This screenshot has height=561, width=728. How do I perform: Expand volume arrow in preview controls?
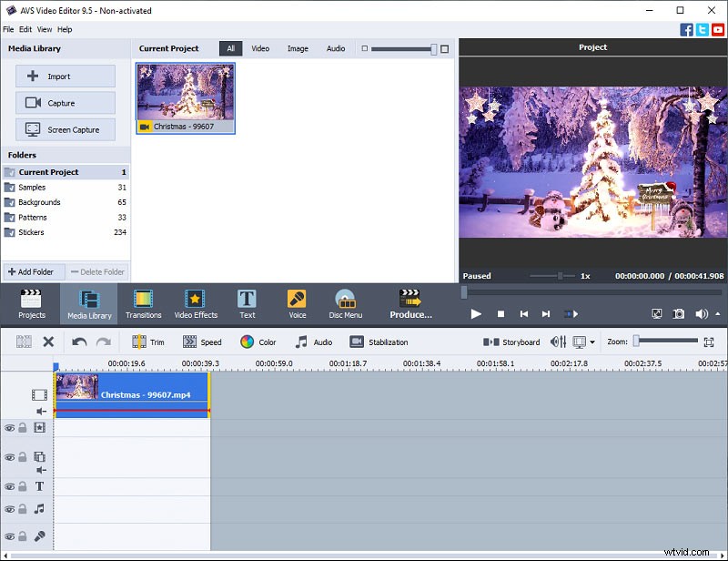point(718,314)
